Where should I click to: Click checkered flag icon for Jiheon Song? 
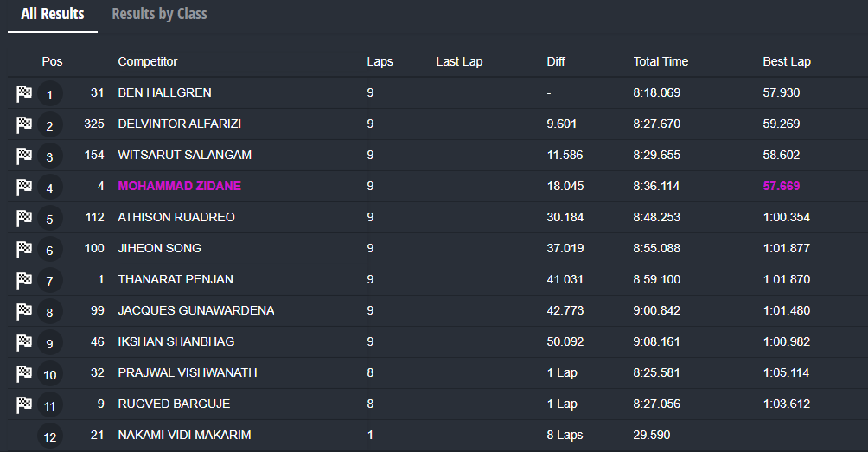point(24,249)
